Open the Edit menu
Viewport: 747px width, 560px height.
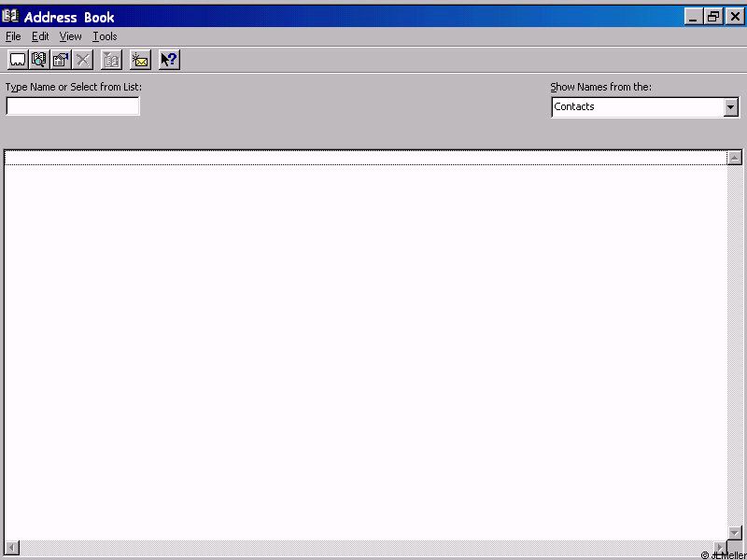(x=40, y=36)
